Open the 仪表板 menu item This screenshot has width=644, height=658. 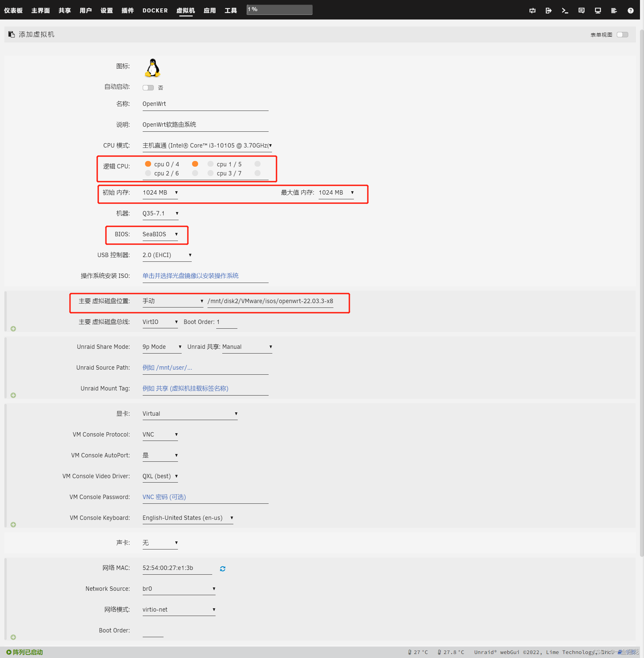pyautogui.click(x=13, y=10)
